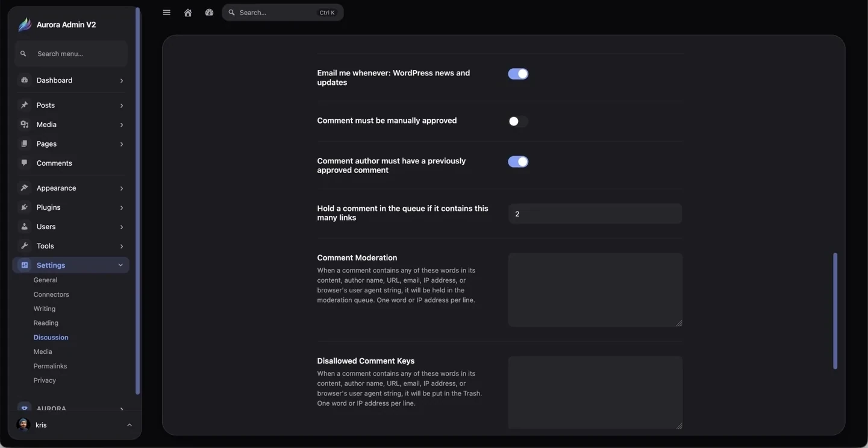Click the Plugins plug icon
Image resolution: width=868 pixels, height=448 pixels.
click(x=25, y=207)
